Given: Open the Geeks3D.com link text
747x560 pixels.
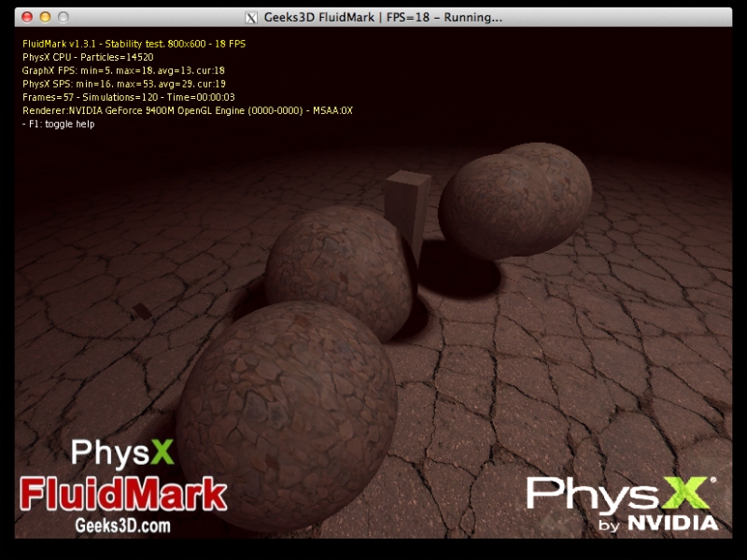Looking at the screenshot, I should 122,526.
